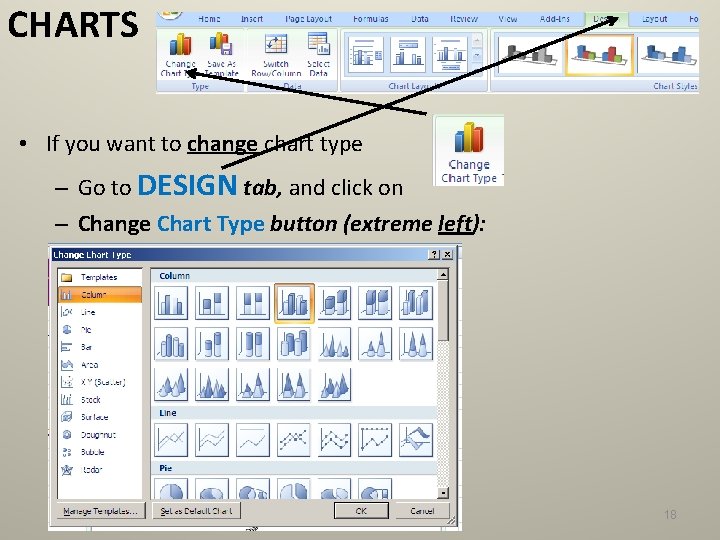Click Save As Template in the ribbon

click(221, 55)
